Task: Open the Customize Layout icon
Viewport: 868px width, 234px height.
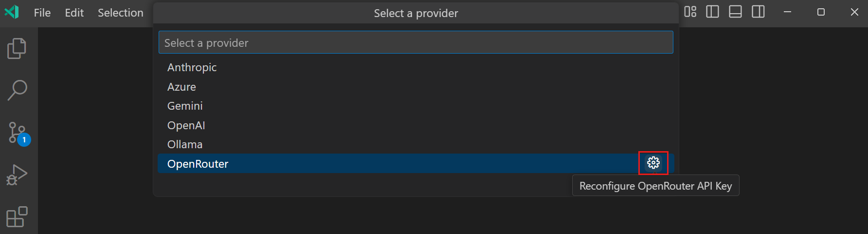Action: (690, 12)
